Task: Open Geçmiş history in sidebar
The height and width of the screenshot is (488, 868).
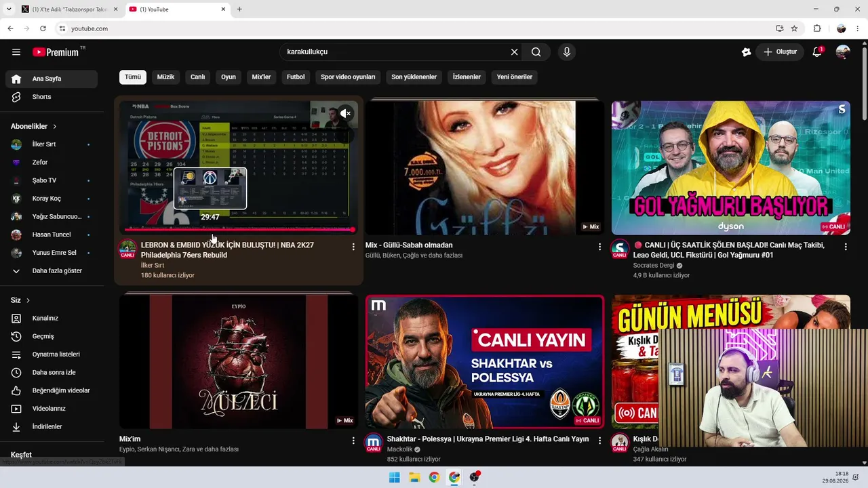Action: [52, 336]
